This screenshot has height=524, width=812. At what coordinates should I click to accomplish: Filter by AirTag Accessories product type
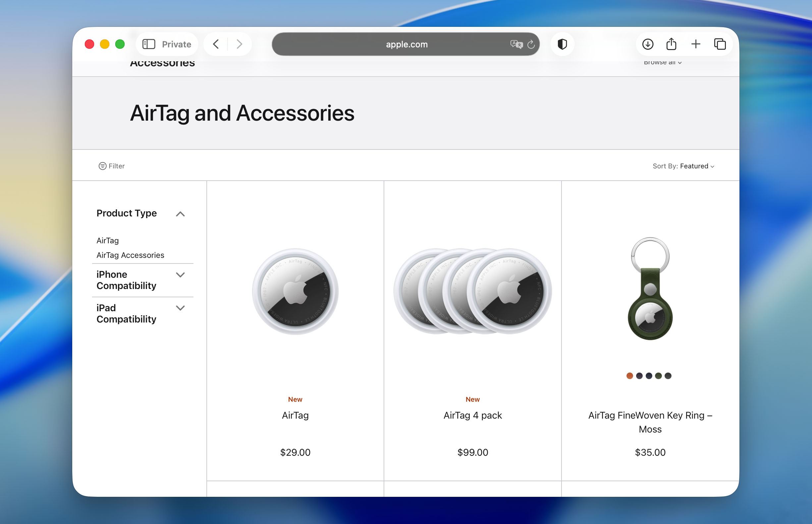click(130, 255)
